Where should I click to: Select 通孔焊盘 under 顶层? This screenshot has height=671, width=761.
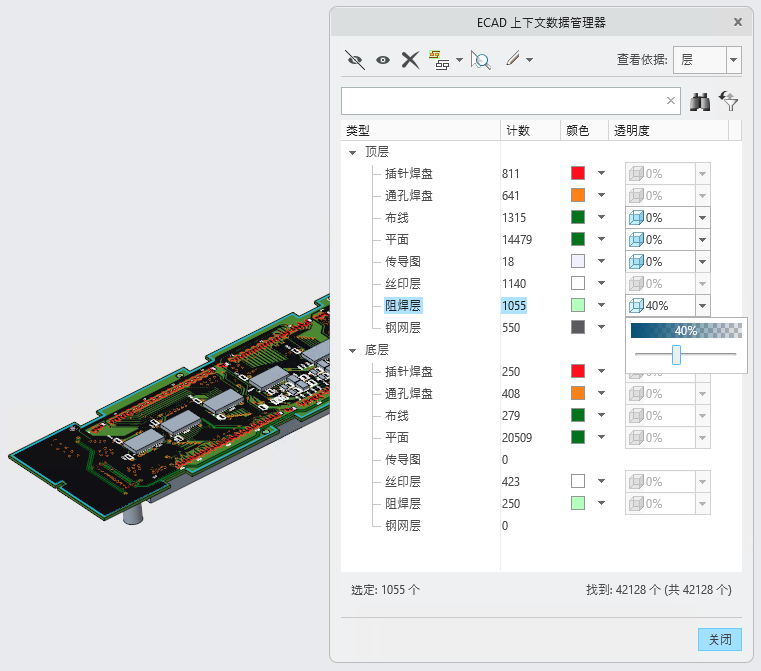click(409, 196)
